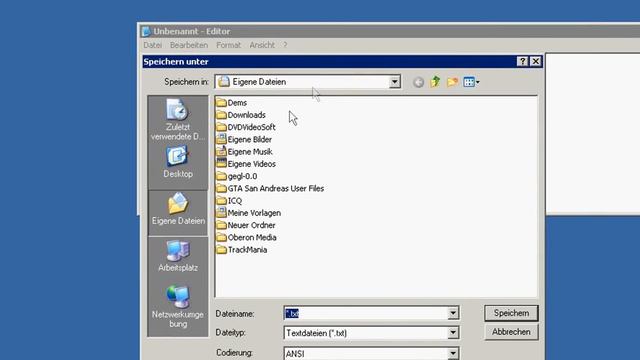Click the dialog help question mark button
640x360 pixels.
click(x=522, y=61)
